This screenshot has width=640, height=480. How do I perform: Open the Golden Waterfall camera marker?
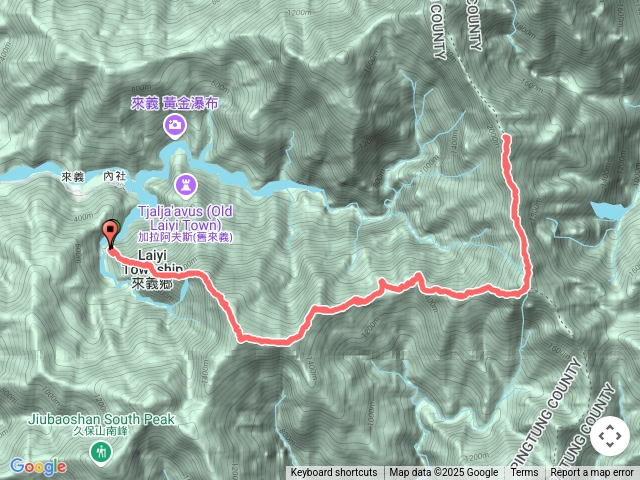click(x=175, y=126)
